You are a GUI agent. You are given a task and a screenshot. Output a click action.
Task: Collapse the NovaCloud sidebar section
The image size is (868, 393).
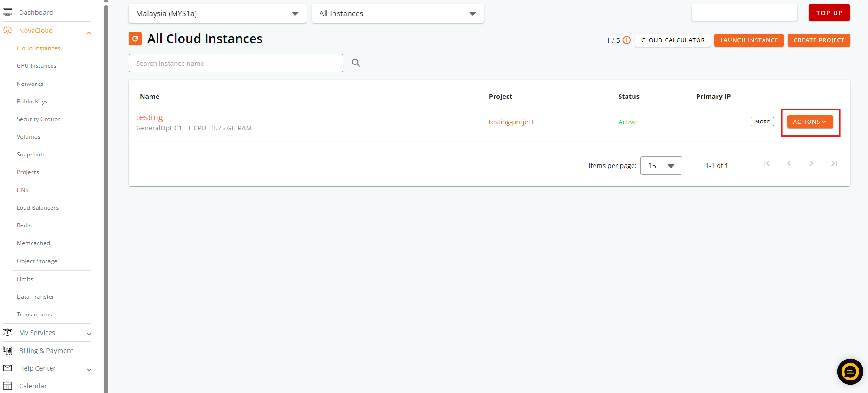pyautogui.click(x=89, y=32)
